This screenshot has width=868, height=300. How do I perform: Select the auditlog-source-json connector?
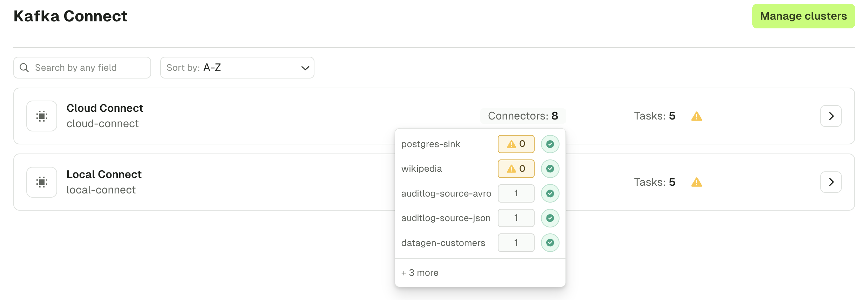pyautogui.click(x=446, y=218)
